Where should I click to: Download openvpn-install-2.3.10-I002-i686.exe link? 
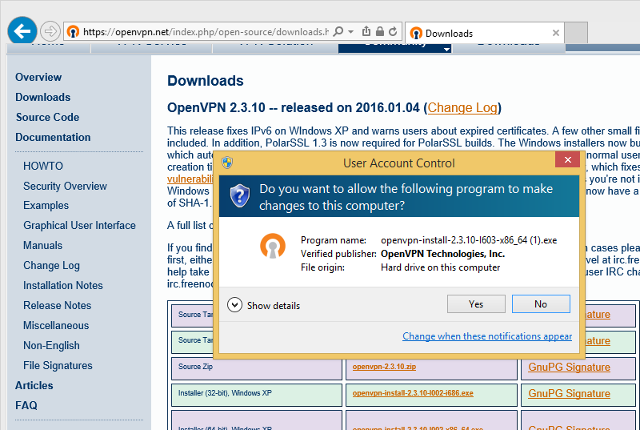(x=413, y=393)
